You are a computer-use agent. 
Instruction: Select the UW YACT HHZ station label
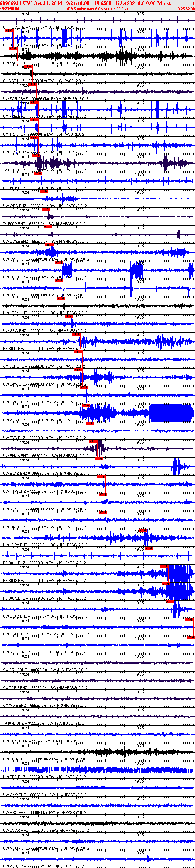pyautogui.click(x=45, y=63)
